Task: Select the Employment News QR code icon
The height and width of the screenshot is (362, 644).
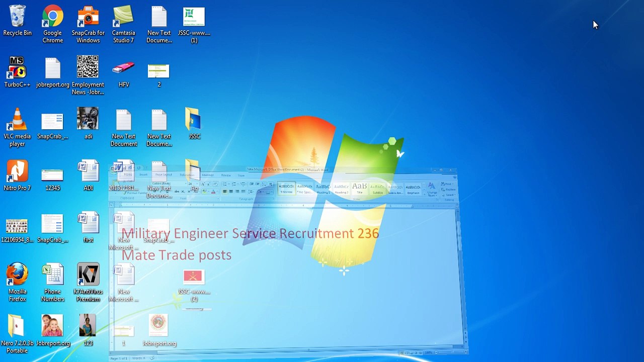Action: click(x=88, y=75)
